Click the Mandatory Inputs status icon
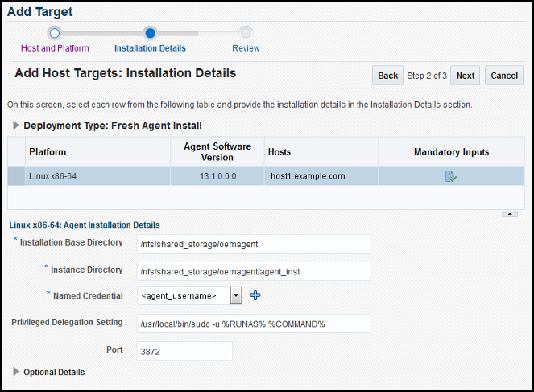This screenshot has width=534, height=392. coord(451,176)
